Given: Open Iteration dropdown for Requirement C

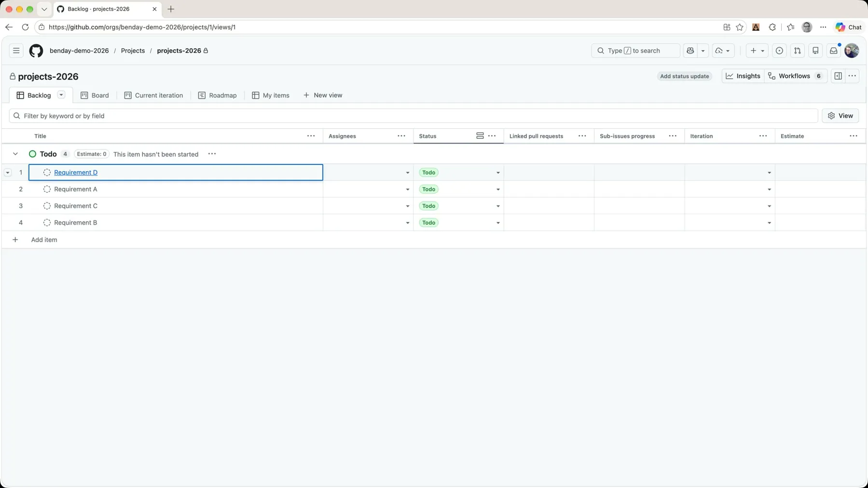Looking at the screenshot, I should [x=769, y=206].
